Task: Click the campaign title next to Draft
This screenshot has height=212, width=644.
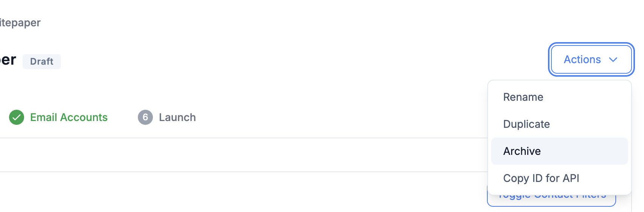Action: click(8, 60)
